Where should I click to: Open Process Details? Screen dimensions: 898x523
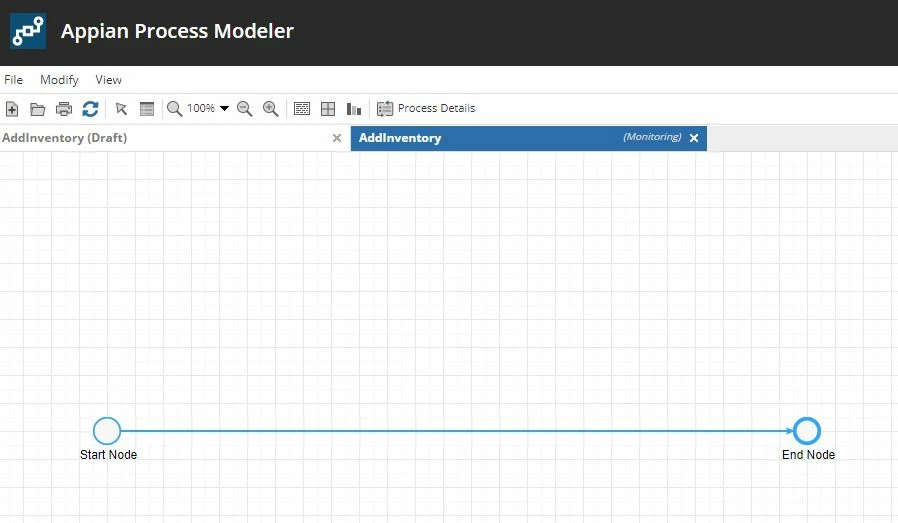point(426,108)
